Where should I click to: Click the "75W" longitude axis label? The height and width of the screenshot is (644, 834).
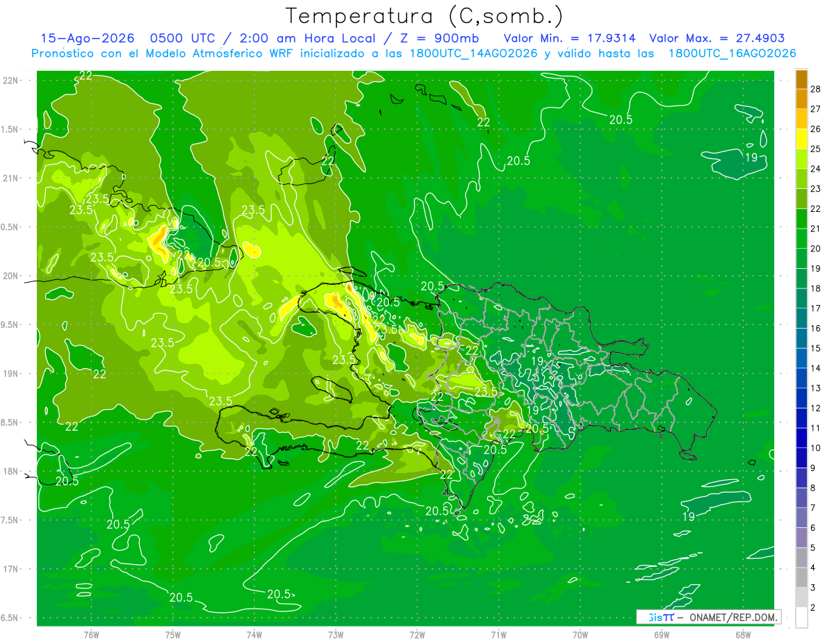172,634
